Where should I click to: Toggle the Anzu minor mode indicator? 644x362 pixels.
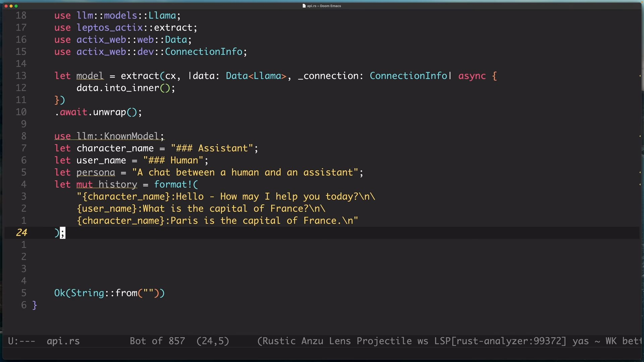312,341
